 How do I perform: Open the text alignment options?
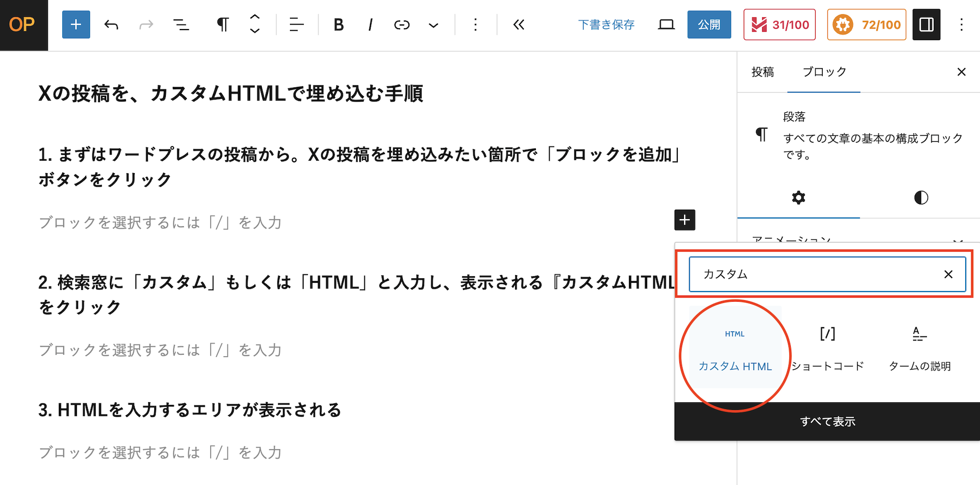(x=297, y=25)
